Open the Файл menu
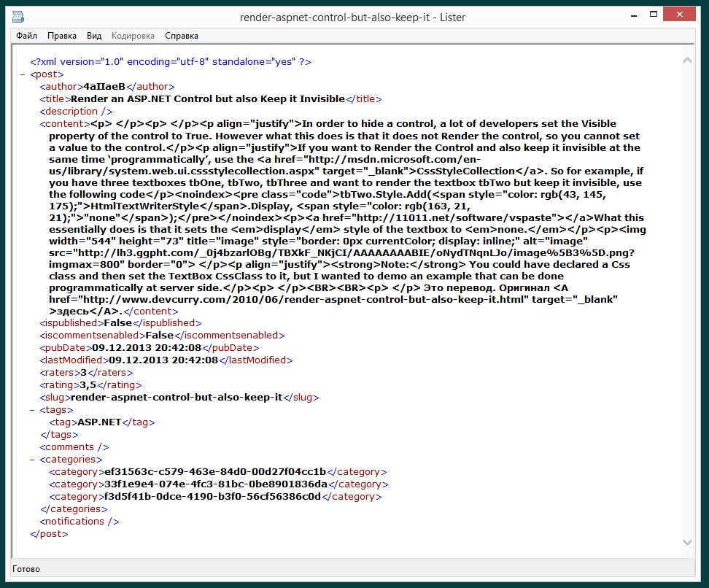 pos(27,36)
